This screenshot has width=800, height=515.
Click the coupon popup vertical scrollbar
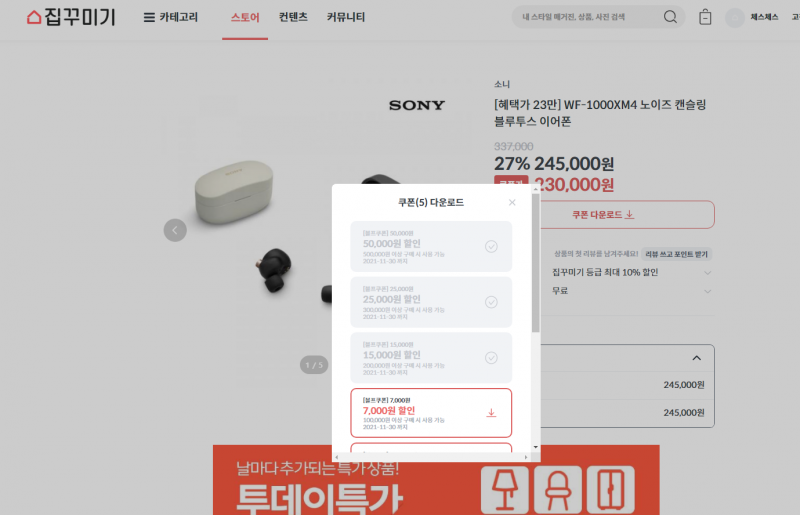[x=536, y=263]
